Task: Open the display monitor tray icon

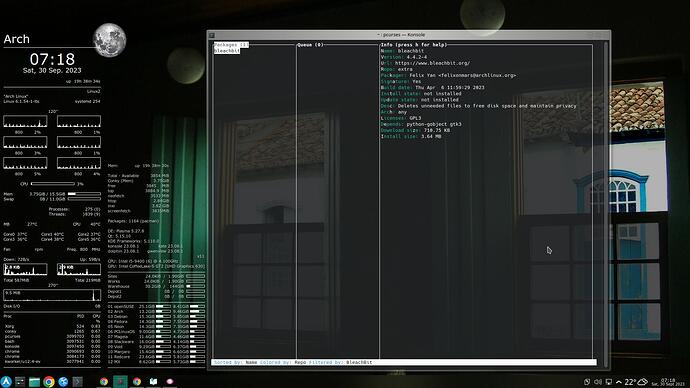Action: pyautogui.click(x=609, y=382)
